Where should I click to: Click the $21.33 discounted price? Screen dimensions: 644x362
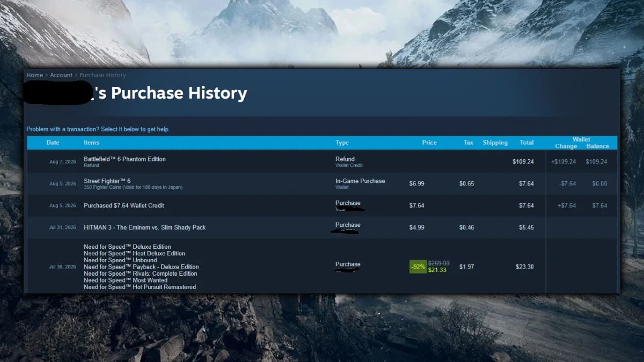[x=437, y=270]
